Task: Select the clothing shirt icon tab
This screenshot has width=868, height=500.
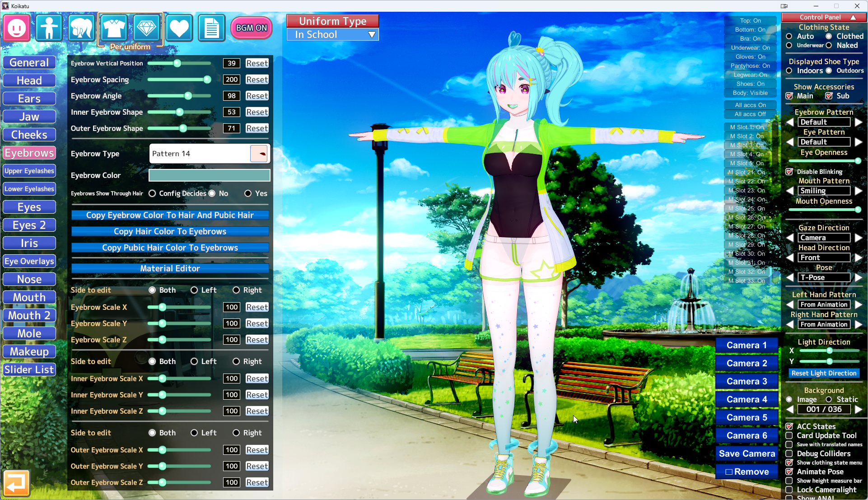Action: coord(114,28)
